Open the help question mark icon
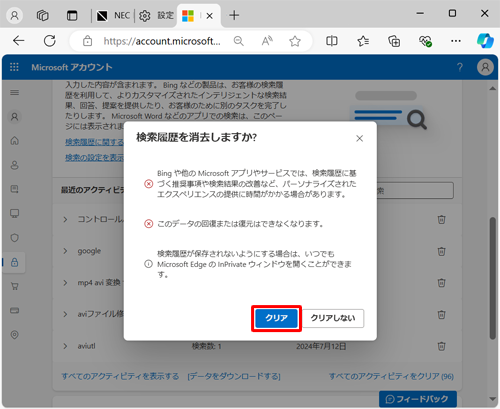This screenshot has height=409, width=500. point(460,67)
